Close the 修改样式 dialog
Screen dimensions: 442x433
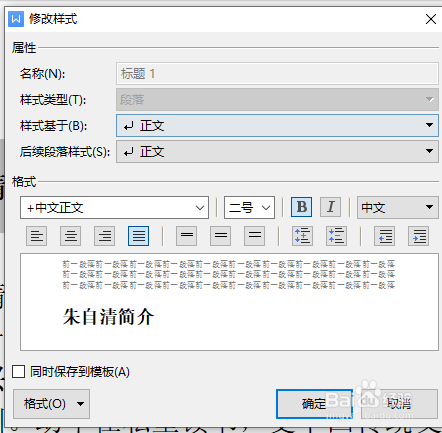431,19
